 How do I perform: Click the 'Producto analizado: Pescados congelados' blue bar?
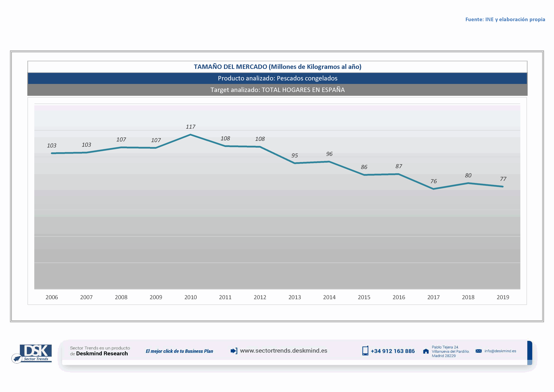[x=278, y=78]
